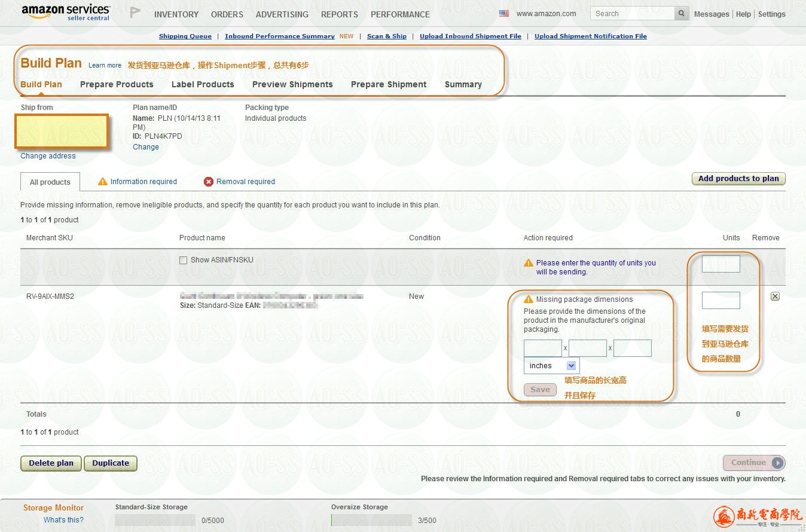This screenshot has width=806, height=532.
Task: Open the Upload Inbound Shipment File link
Action: [x=471, y=36]
